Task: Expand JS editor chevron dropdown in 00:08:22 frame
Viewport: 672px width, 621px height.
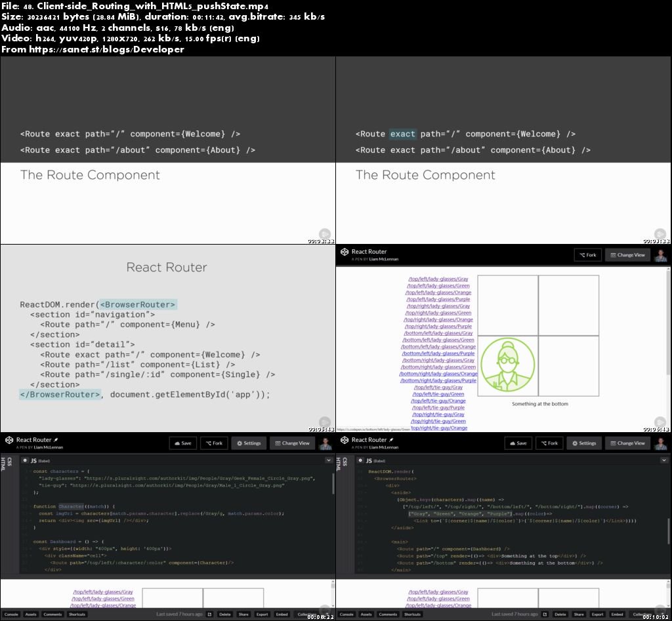Action: [329, 460]
